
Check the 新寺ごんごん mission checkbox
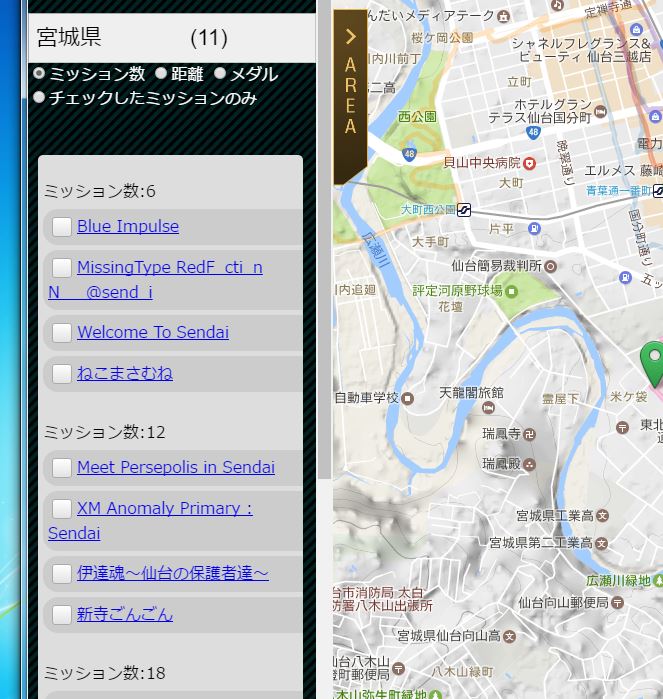62,615
